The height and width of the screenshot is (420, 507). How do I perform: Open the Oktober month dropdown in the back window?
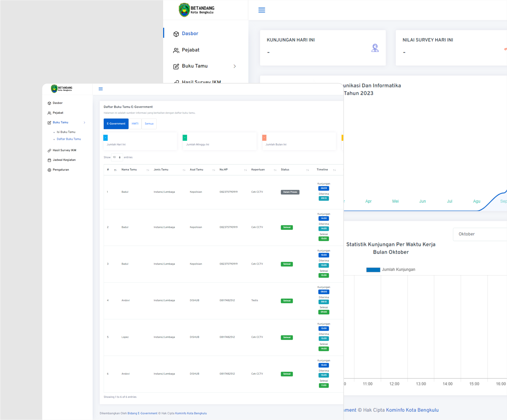480,234
